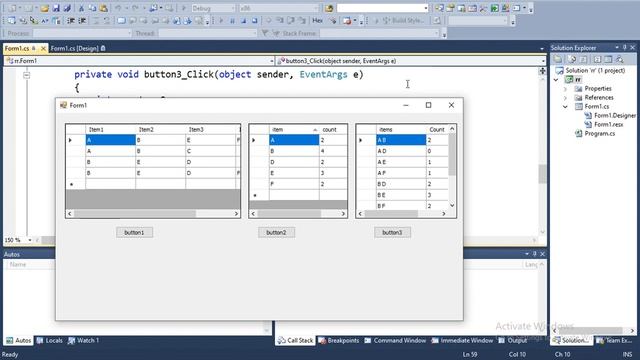Select the count cell 4 for item B
The width and height of the screenshot is (640, 360).
point(333,151)
